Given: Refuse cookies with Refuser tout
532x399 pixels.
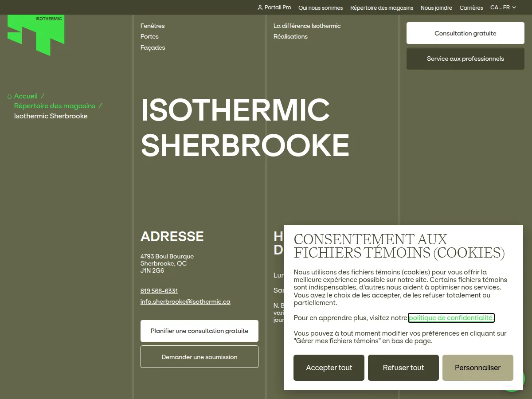Looking at the screenshot, I should [x=403, y=368].
